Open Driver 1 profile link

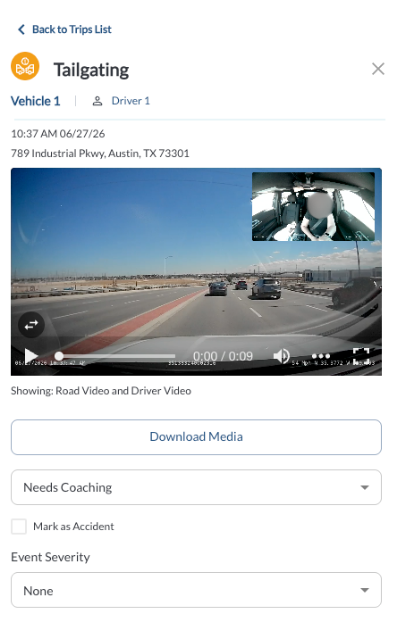tap(131, 101)
